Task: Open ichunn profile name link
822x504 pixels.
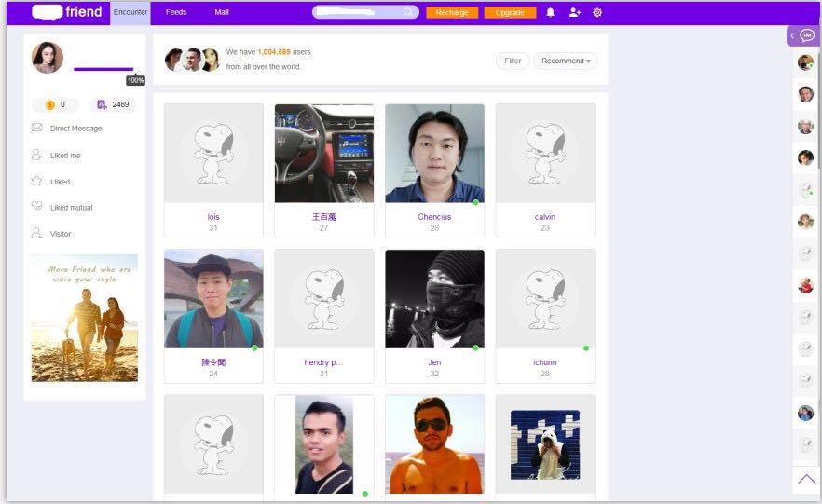Action: [x=545, y=362]
